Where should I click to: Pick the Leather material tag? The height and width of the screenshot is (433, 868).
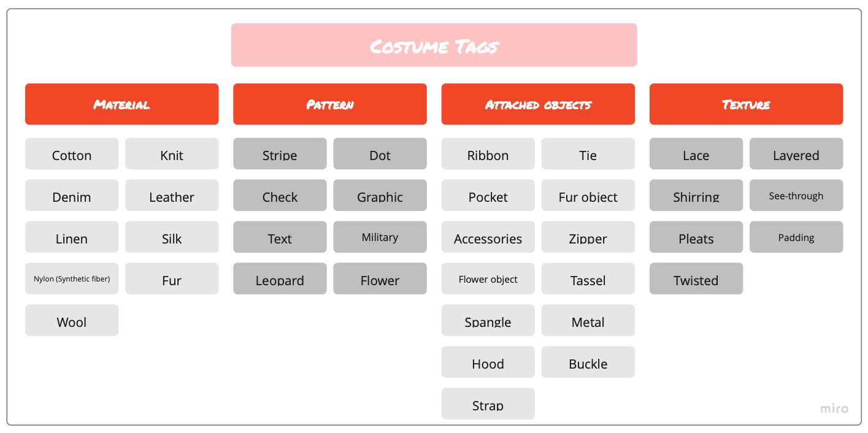pyautogui.click(x=172, y=195)
